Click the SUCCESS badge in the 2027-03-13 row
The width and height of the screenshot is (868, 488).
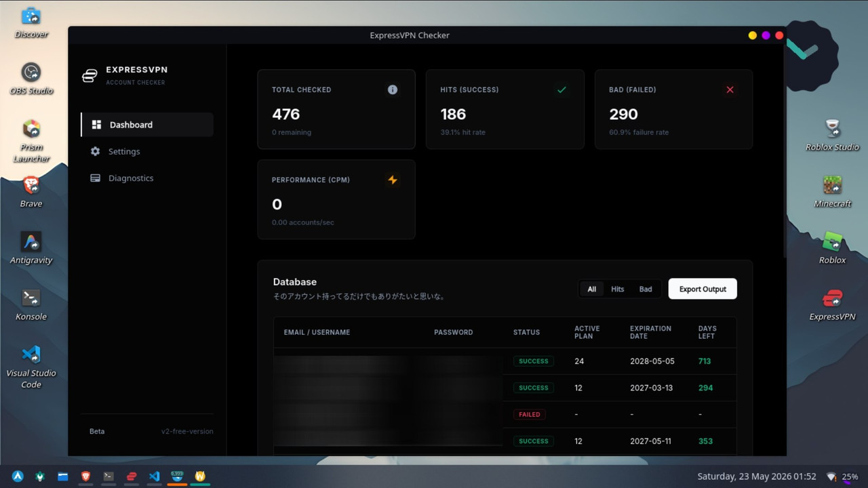tap(534, 388)
